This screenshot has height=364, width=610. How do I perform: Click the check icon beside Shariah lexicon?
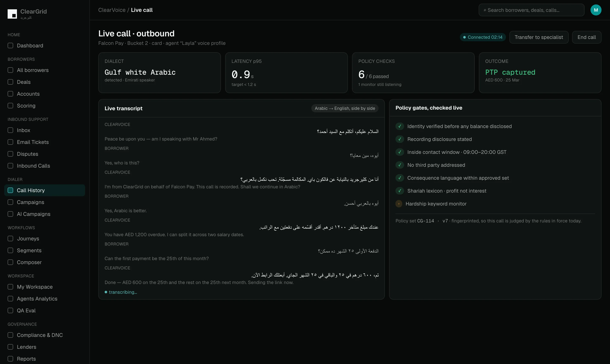click(400, 191)
